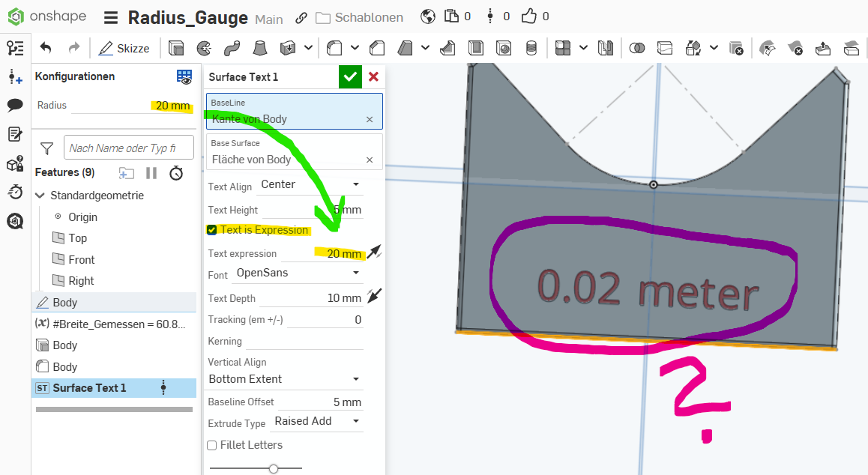Click the Skizze button
Image resolution: width=868 pixels, height=475 pixels.
[x=124, y=48]
